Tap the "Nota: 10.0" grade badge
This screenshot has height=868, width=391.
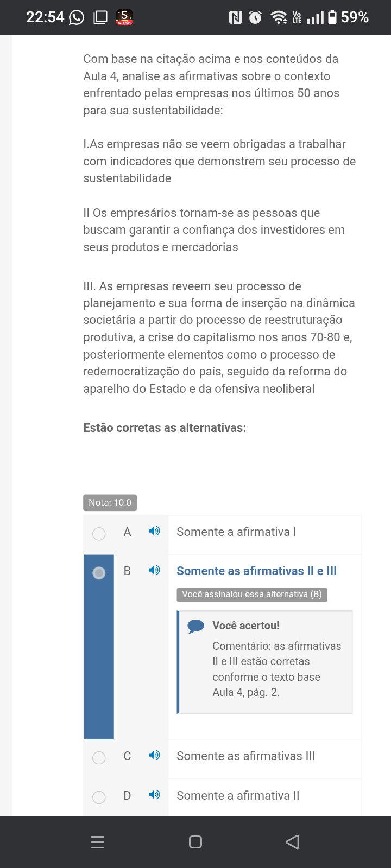tap(110, 503)
